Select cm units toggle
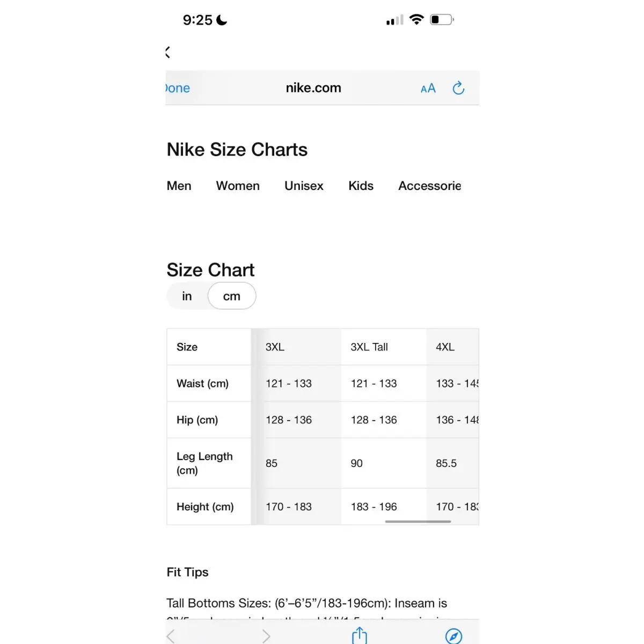Viewport: 644px width, 644px height. coord(232,296)
